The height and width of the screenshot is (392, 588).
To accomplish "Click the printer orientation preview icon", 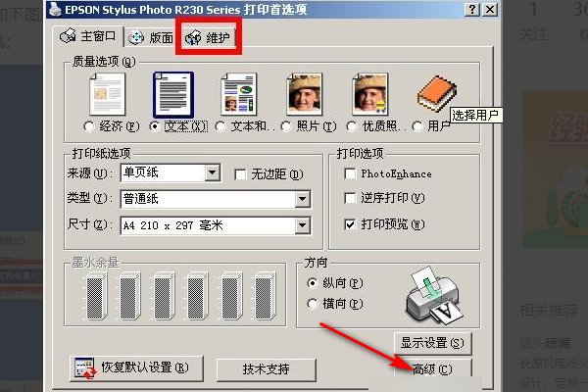I will pos(435,296).
